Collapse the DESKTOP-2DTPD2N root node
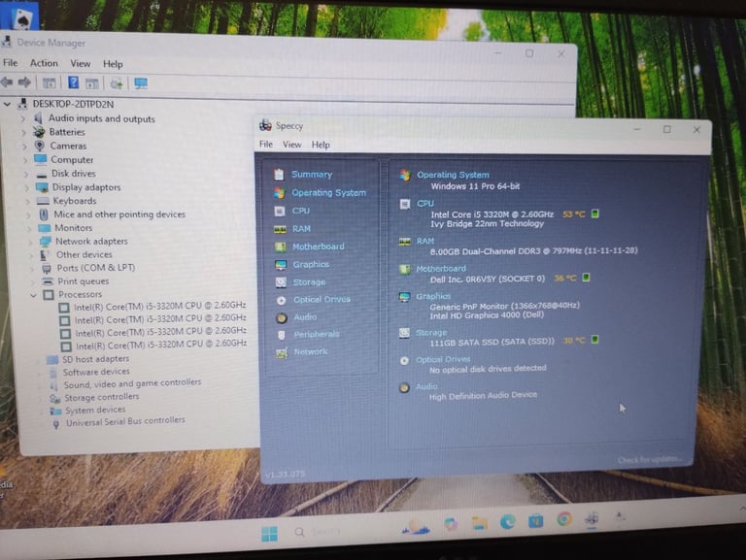Screen dimensions: 746x560 coord(7,104)
